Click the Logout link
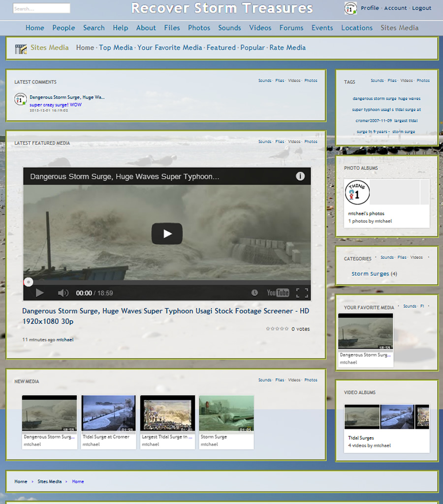The image size is (443, 504). click(x=421, y=8)
